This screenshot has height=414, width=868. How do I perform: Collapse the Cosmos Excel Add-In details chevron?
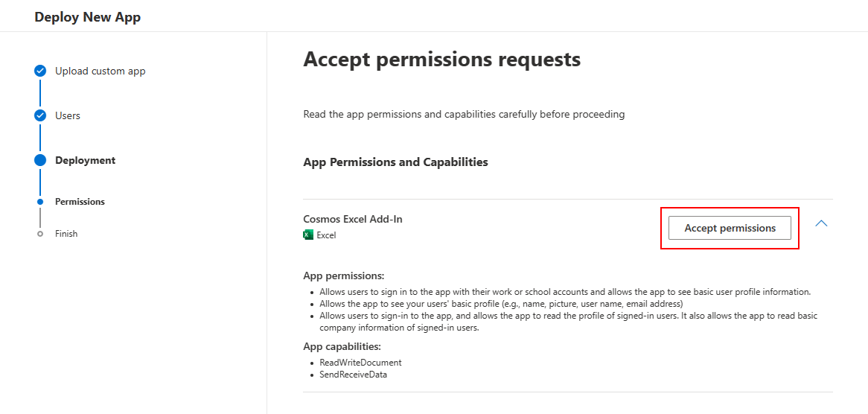(x=822, y=223)
